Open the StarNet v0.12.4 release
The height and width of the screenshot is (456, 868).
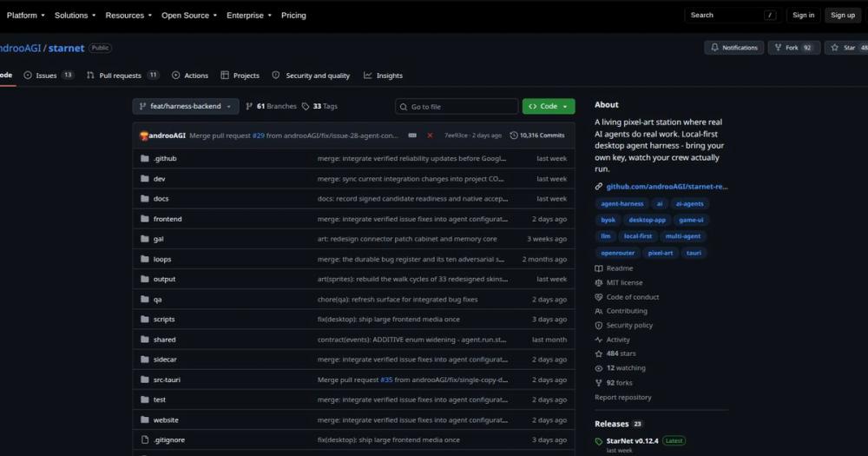(632, 441)
